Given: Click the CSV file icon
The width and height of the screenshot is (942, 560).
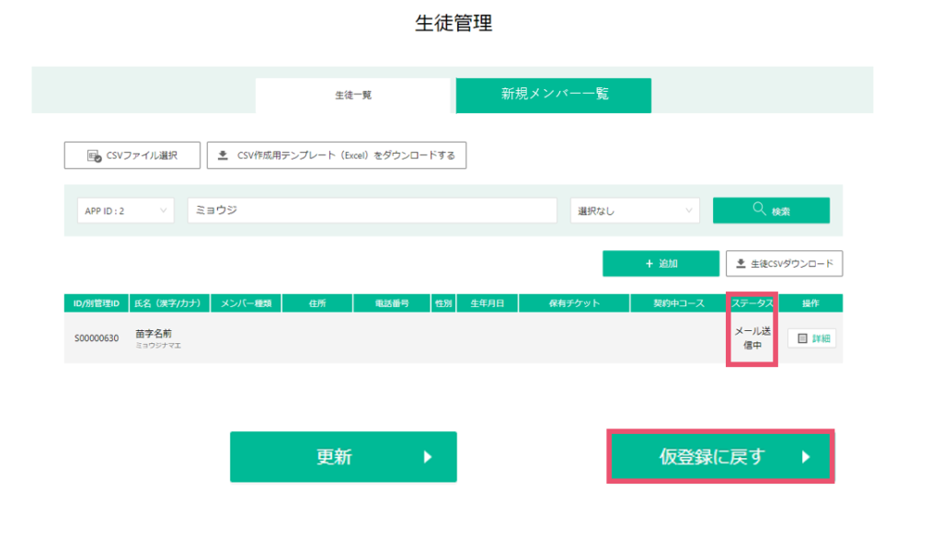Looking at the screenshot, I should [x=95, y=156].
